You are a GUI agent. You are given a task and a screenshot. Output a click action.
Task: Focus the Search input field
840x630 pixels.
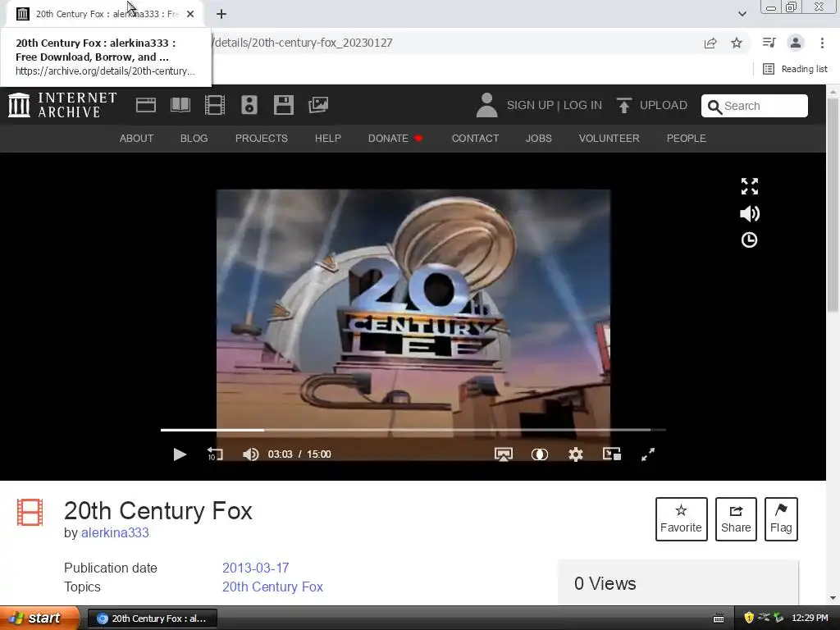(x=755, y=106)
